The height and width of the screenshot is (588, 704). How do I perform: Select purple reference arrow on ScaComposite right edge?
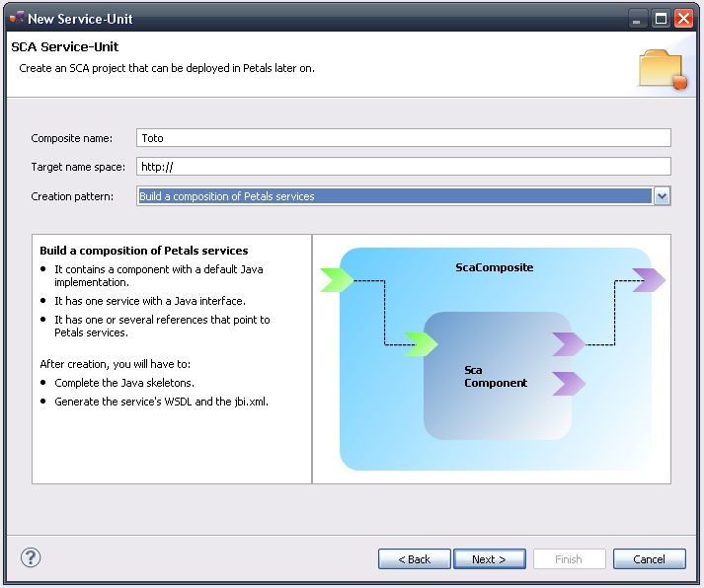649,280
